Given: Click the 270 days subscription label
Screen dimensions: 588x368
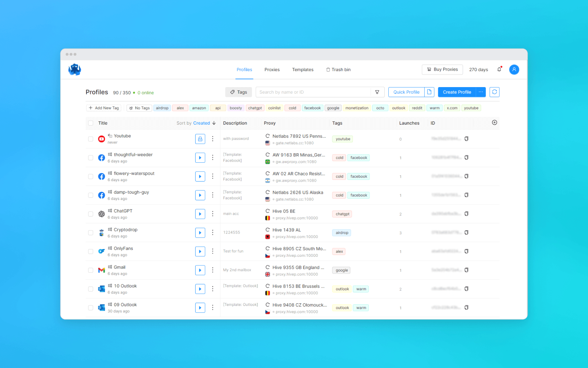Looking at the screenshot, I should (479, 70).
